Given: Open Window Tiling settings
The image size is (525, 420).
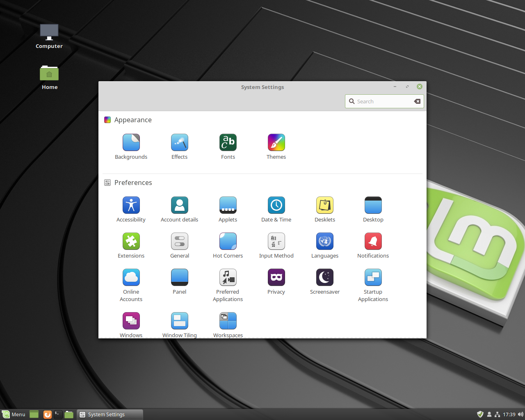Looking at the screenshot, I should 180,325.
